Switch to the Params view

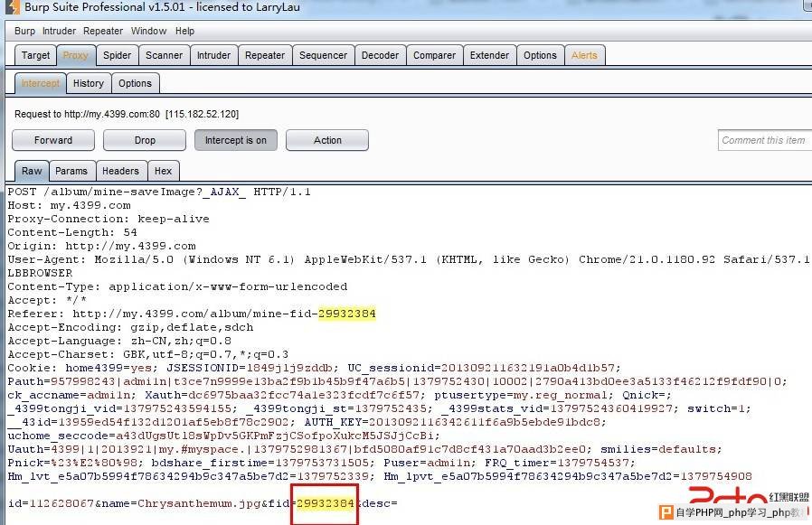[71, 171]
